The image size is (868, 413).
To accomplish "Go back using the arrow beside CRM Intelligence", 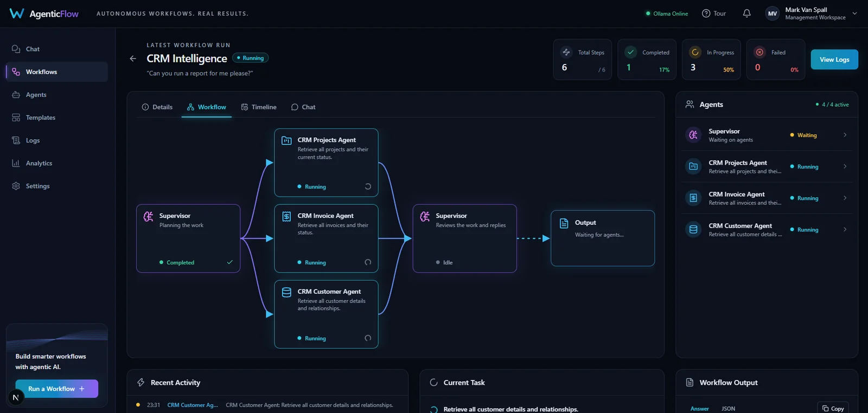I will tap(133, 59).
